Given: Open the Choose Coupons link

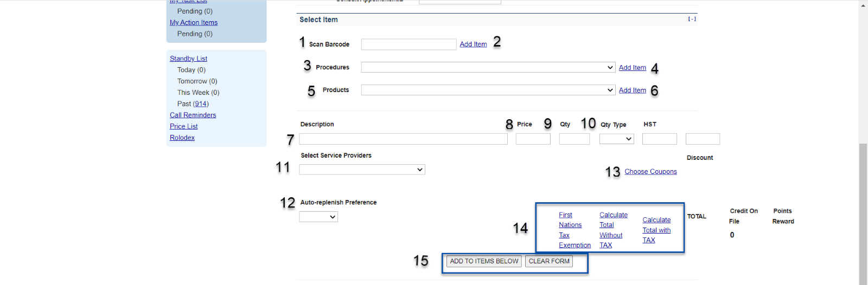Looking at the screenshot, I should coord(650,172).
